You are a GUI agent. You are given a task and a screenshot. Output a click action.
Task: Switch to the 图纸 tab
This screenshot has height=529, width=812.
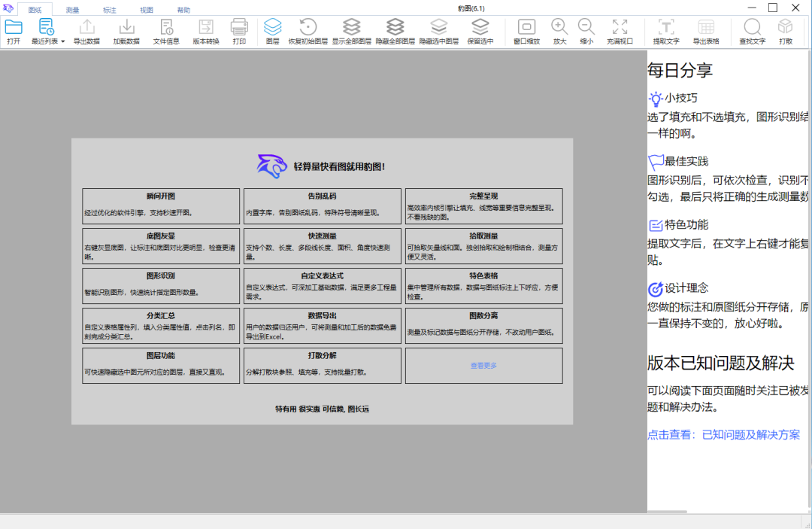coord(35,10)
